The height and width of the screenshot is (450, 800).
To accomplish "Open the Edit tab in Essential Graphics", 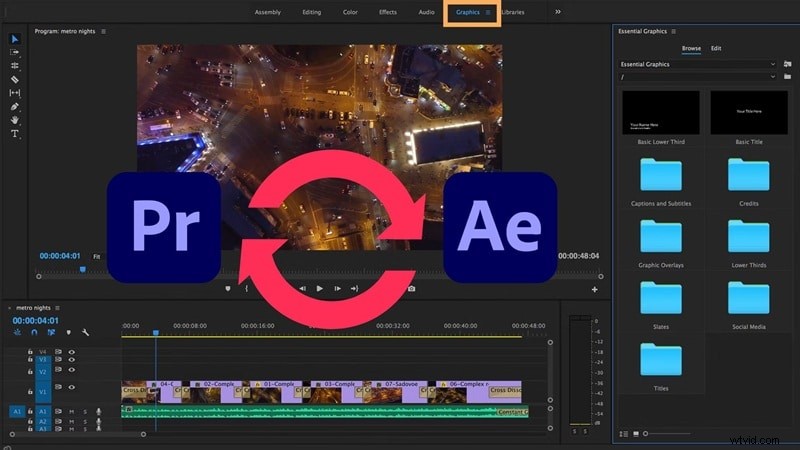I will (716, 48).
